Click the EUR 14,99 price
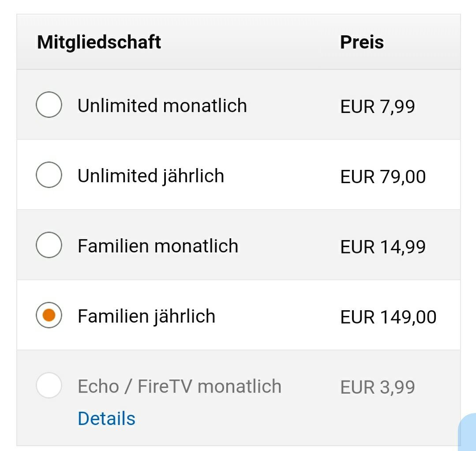The image size is (476, 451). point(383,247)
